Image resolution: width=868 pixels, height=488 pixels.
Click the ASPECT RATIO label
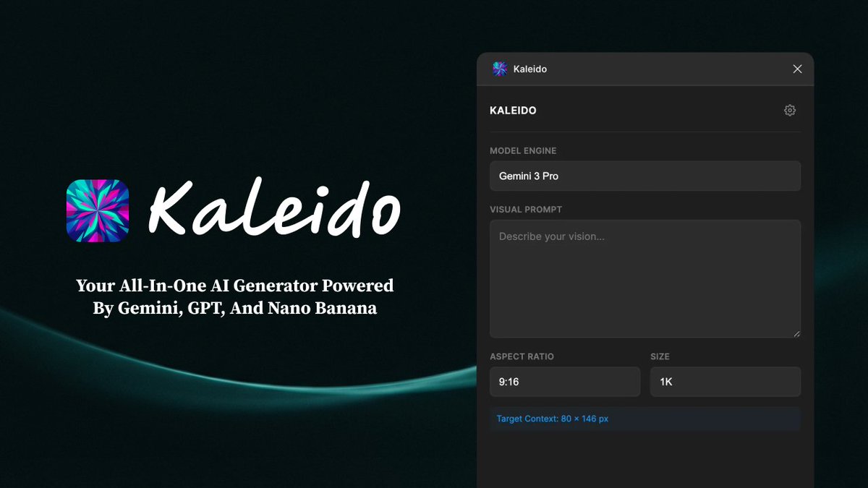(522, 357)
